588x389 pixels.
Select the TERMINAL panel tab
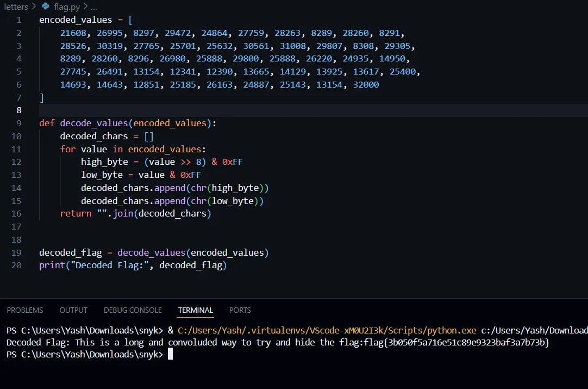(196, 310)
